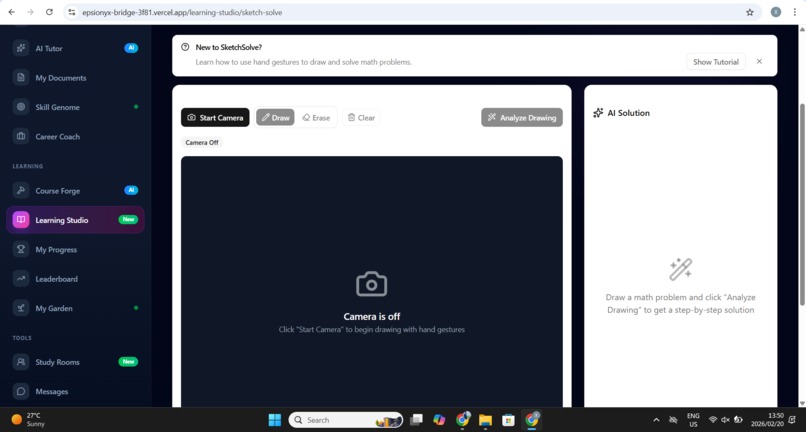806x432 pixels.
Task: Show hidden system tray icons
Action: coord(656,420)
